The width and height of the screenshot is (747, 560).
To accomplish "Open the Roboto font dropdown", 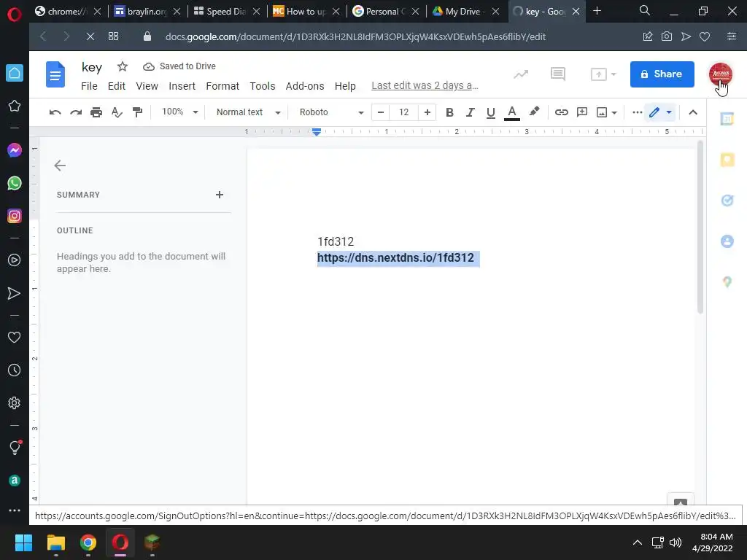I will 331,112.
